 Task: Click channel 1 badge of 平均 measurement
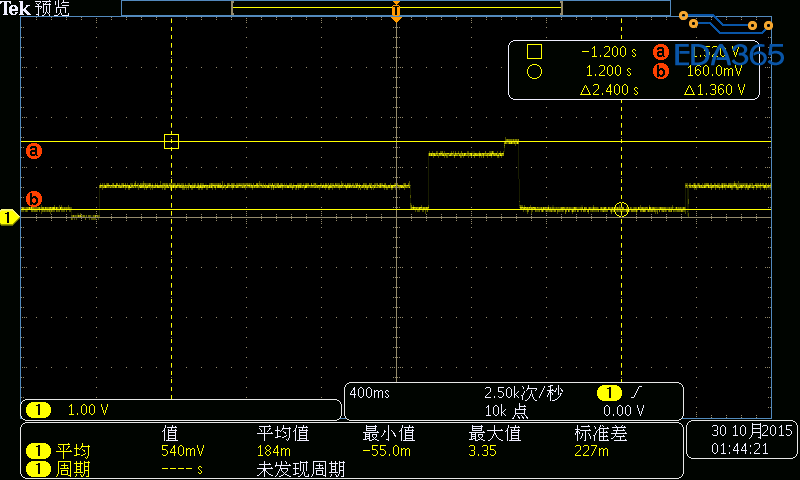[x=38, y=451]
